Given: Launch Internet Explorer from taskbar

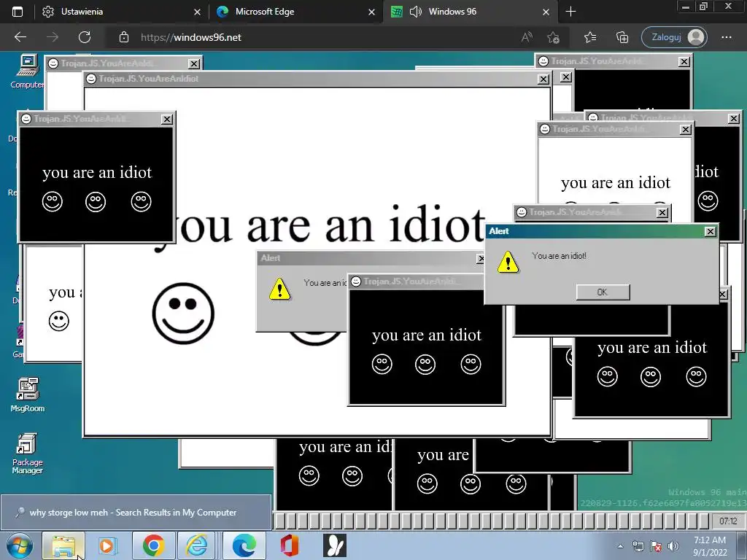Looking at the screenshot, I should (196, 545).
